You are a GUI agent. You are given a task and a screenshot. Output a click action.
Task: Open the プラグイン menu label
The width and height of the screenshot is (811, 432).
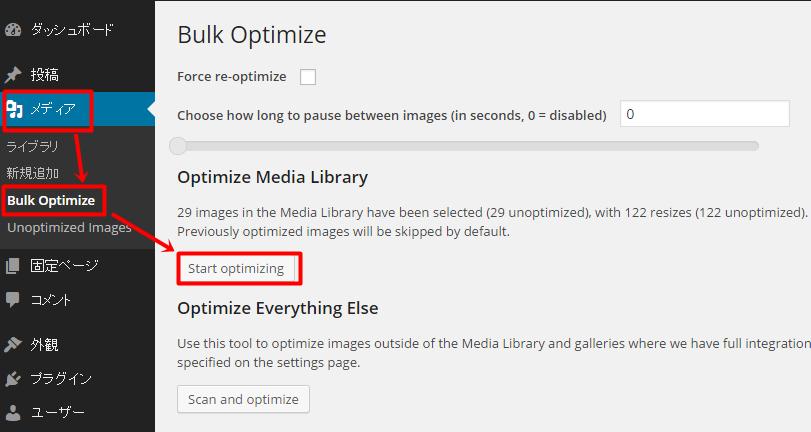click(61, 379)
